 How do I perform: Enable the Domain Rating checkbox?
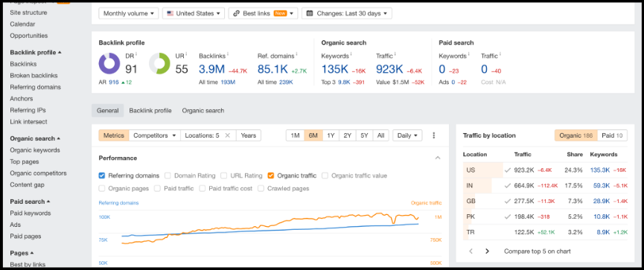coord(168,176)
